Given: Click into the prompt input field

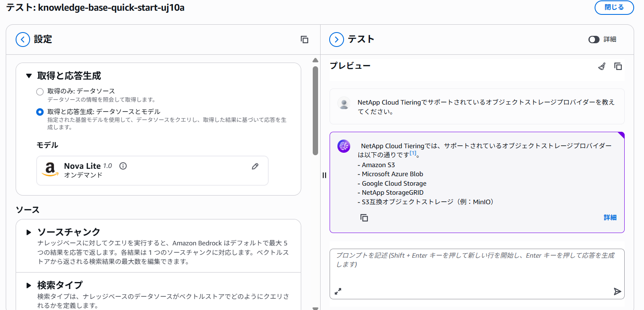Looking at the screenshot, I should [477, 274].
